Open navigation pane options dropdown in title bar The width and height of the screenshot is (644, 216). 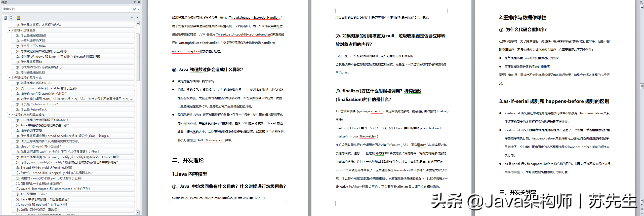coord(135,2)
